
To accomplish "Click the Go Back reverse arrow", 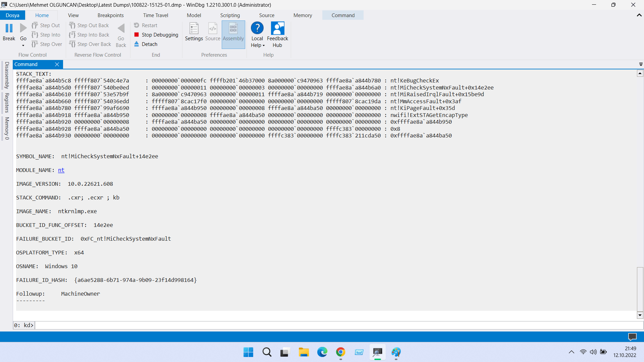I will pos(121,29).
